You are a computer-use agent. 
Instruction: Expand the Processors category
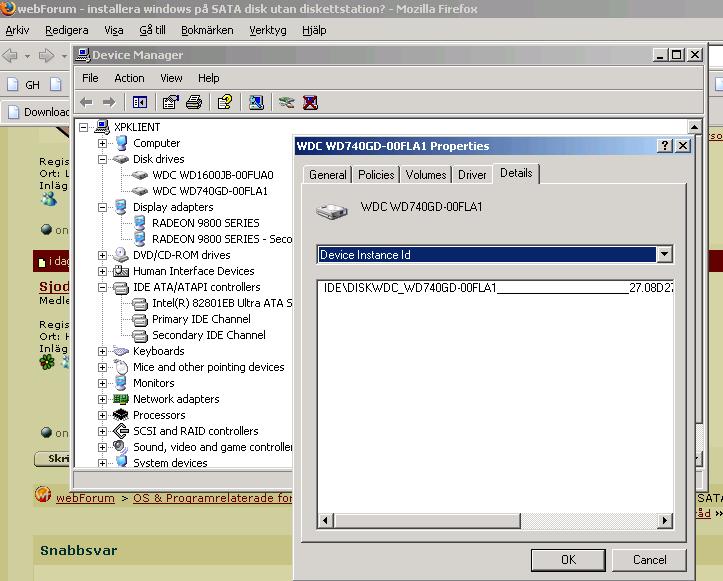102,415
